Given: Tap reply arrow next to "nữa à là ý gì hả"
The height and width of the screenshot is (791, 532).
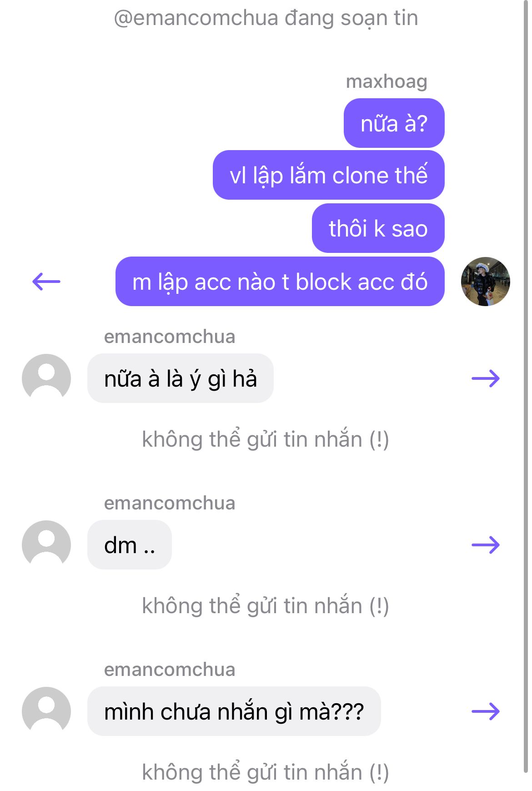Looking at the screenshot, I should 486,378.
